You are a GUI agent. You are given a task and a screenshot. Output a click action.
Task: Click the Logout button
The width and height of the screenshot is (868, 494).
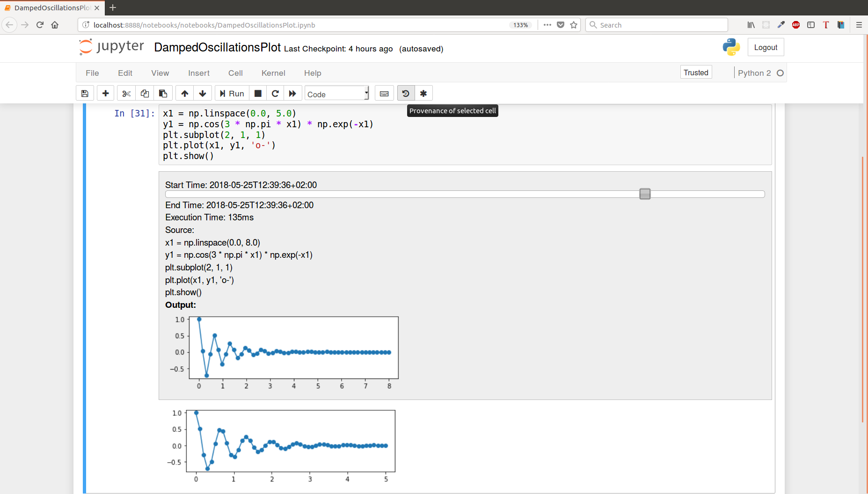(x=766, y=47)
